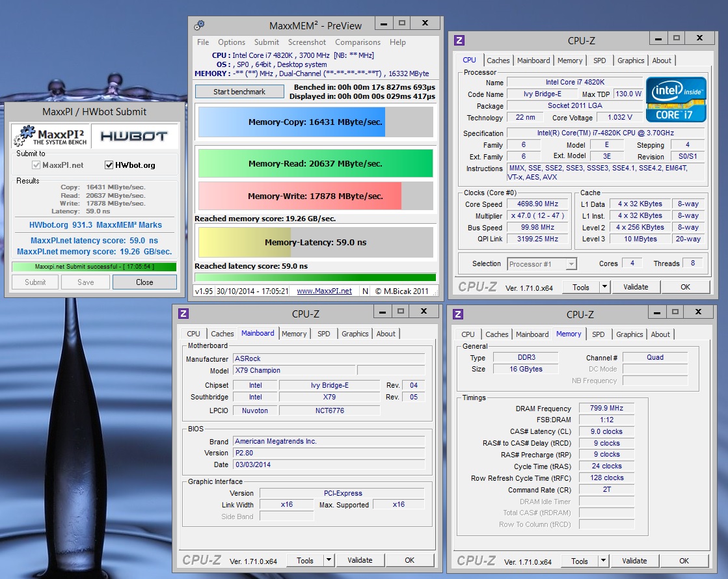Screen dimensions: 728x579
Task: Click the green Submit successful progress bar
Action: tap(94, 267)
